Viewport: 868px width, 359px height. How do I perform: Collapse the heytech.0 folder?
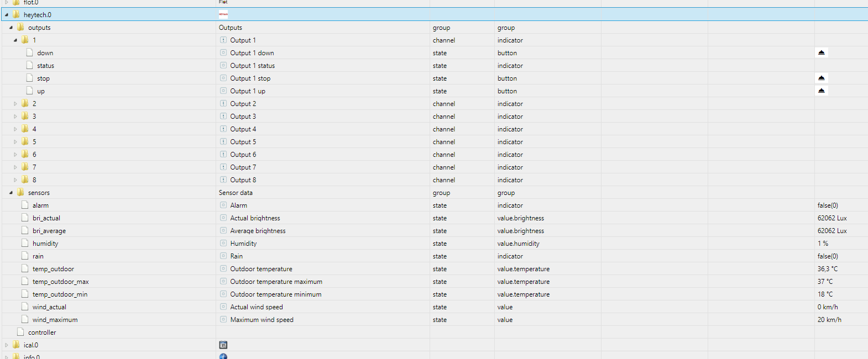click(x=7, y=15)
